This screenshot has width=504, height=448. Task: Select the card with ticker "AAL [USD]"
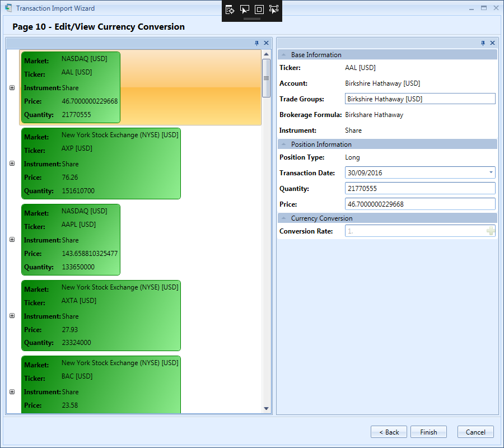[x=71, y=87]
